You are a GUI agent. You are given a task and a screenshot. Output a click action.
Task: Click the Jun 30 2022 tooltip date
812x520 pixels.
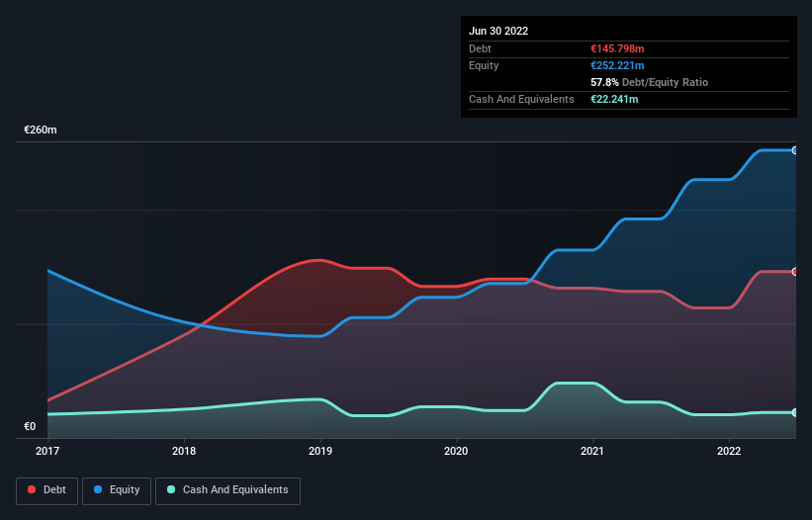(498, 31)
